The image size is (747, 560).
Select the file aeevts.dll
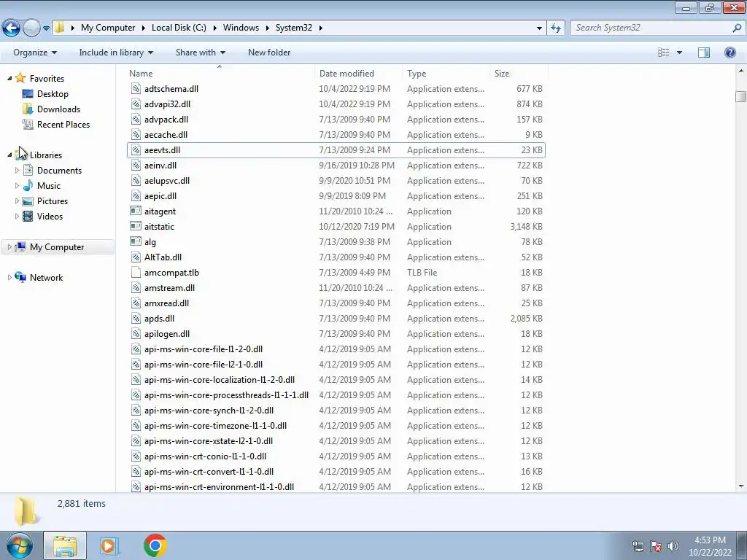click(336, 150)
